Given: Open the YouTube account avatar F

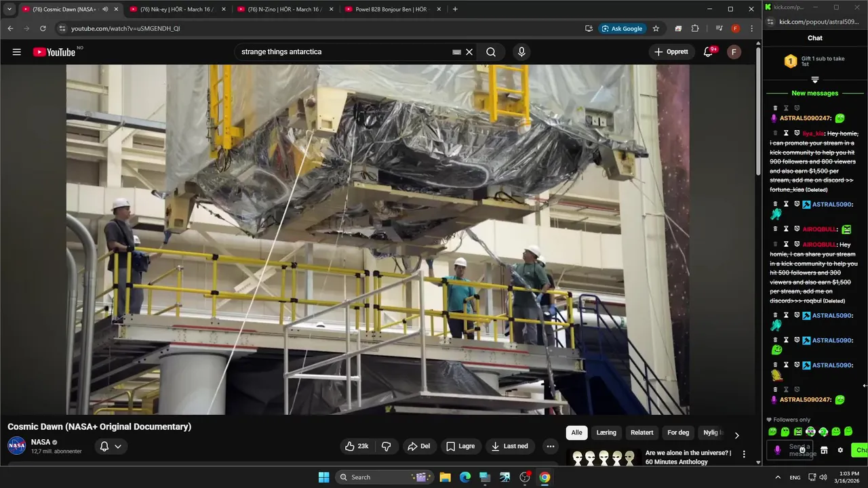Looking at the screenshot, I should pyautogui.click(x=734, y=52).
